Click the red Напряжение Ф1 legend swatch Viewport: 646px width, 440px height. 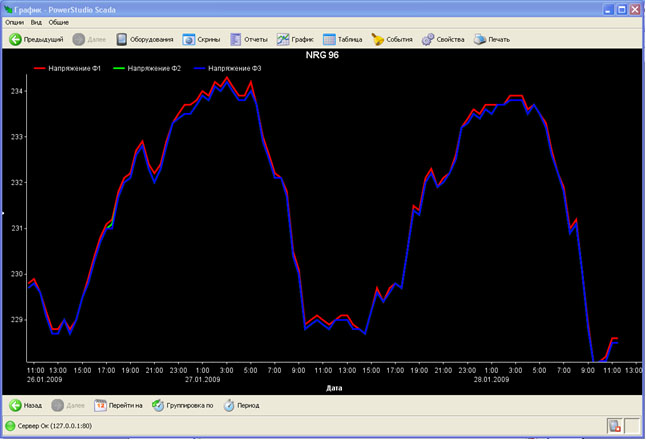pos(40,68)
